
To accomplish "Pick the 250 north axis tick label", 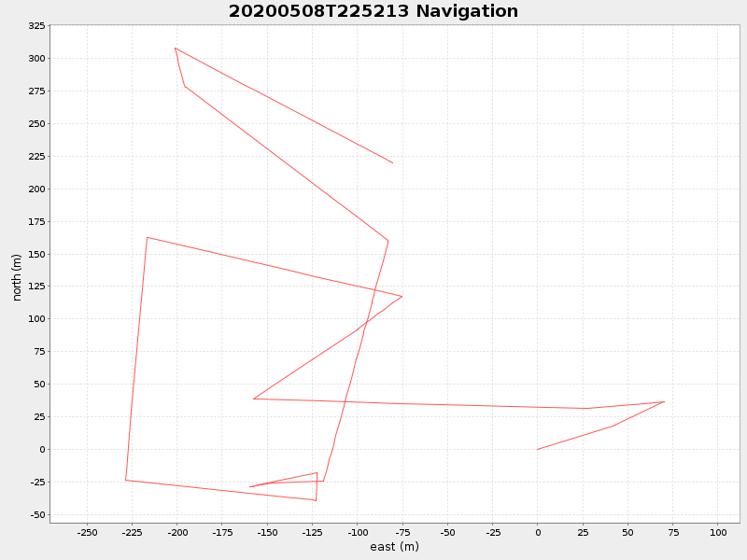I will (36, 123).
